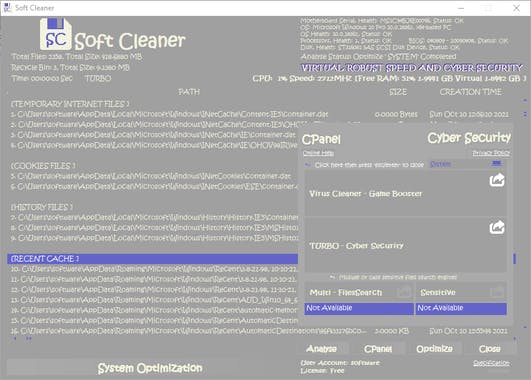Select the COOKIES FILES heading
Image resolution: width=531 pixels, height=380 pixels.
43,166
